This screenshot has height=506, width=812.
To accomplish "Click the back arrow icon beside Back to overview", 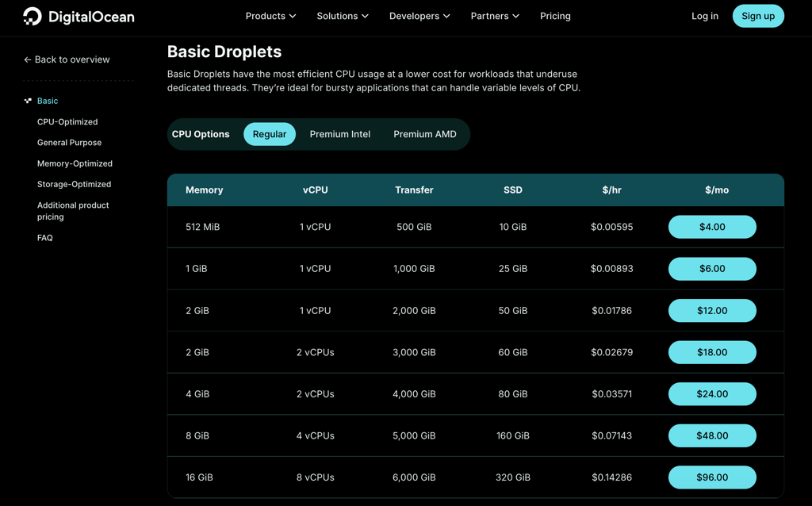I will [x=28, y=59].
